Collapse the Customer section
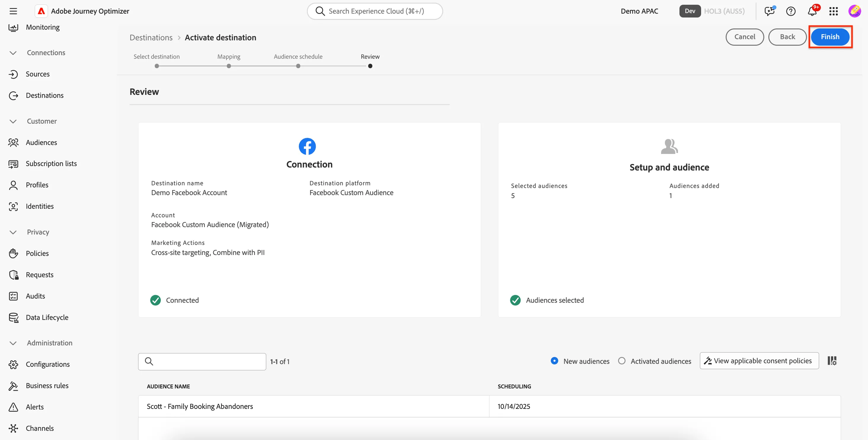The height and width of the screenshot is (440, 868). (13, 121)
